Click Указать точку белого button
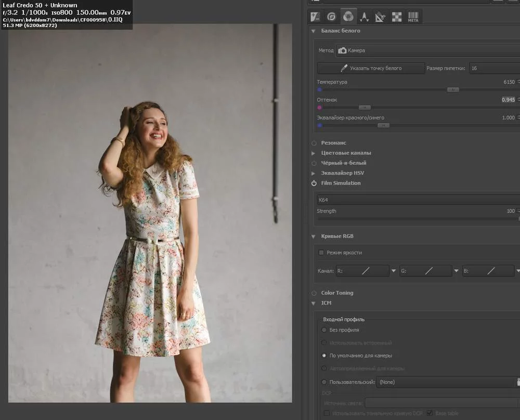This screenshot has height=420, width=520. tap(370, 68)
